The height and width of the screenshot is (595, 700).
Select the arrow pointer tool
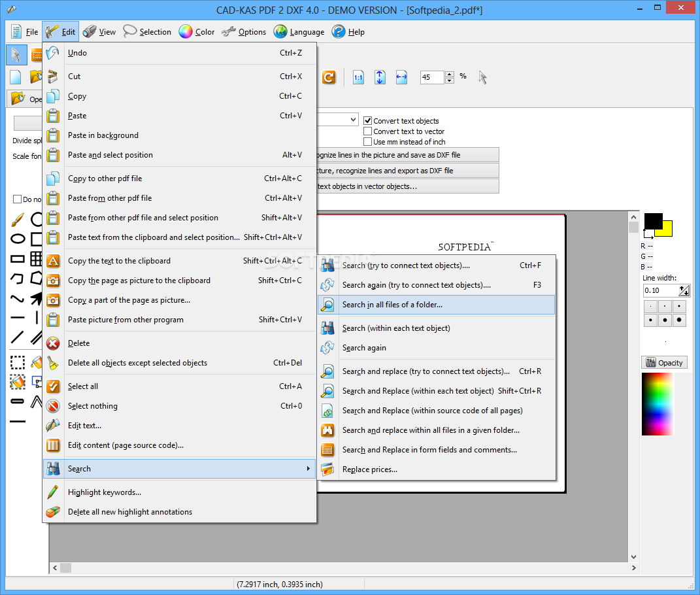16,55
